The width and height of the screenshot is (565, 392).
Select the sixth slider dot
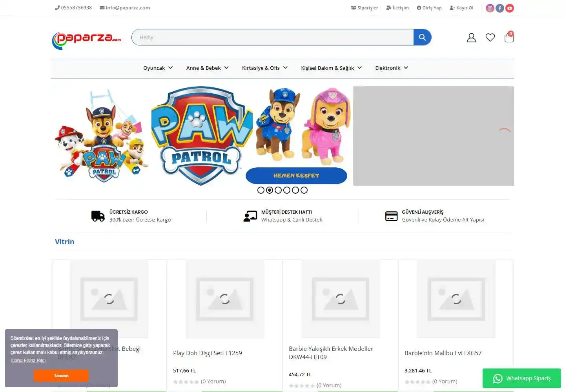click(304, 190)
